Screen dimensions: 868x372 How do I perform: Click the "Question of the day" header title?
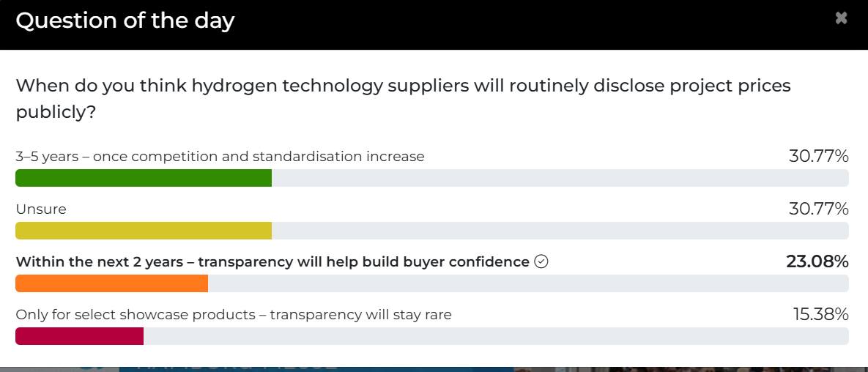point(125,21)
